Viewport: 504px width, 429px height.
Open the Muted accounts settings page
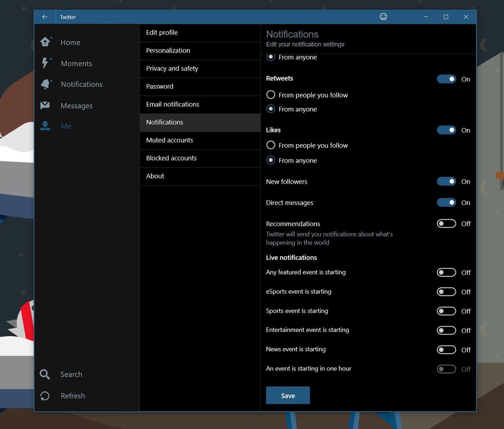point(200,140)
